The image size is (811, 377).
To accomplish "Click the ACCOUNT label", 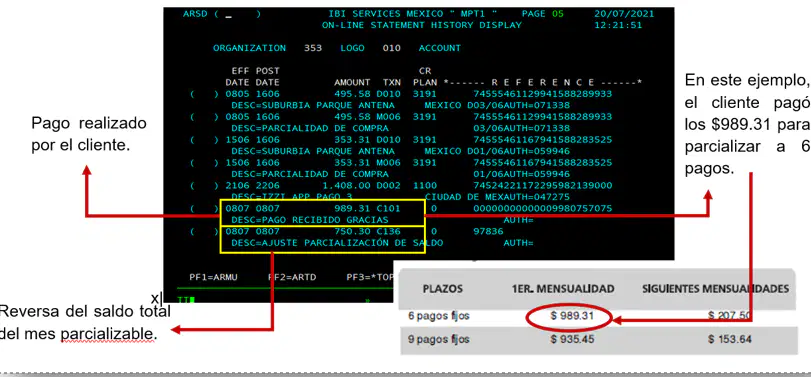I will [x=440, y=48].
